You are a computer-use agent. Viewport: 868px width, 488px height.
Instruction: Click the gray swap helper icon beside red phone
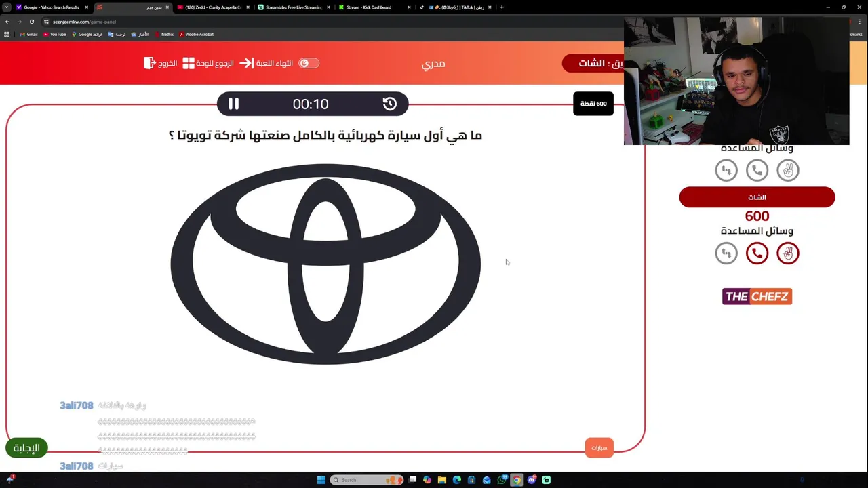coord(726,253)
